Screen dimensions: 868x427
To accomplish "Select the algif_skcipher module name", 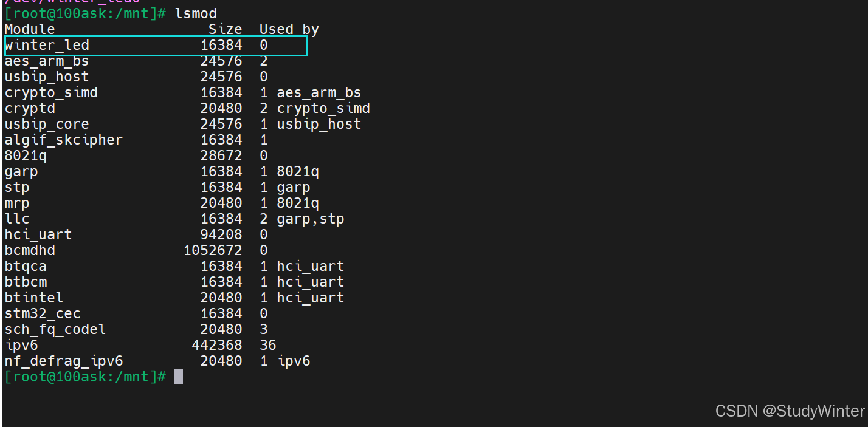I will coord(64,140).
